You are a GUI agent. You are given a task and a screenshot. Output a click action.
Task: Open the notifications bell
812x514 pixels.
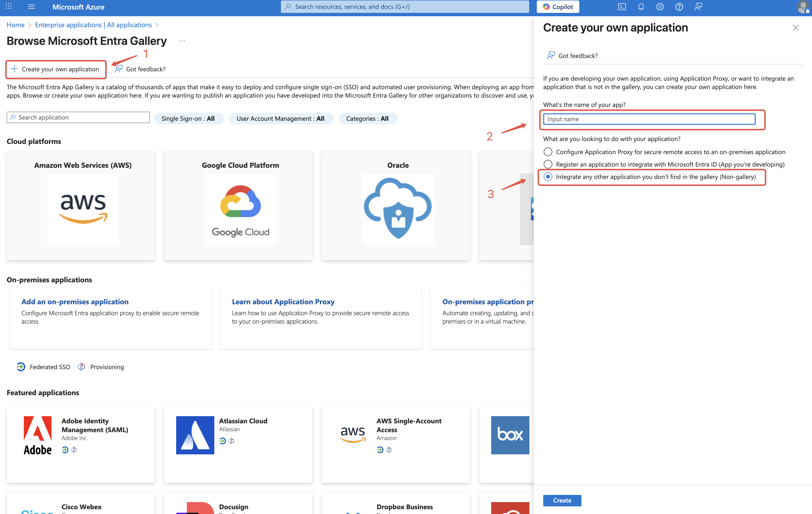click(641, 7)
